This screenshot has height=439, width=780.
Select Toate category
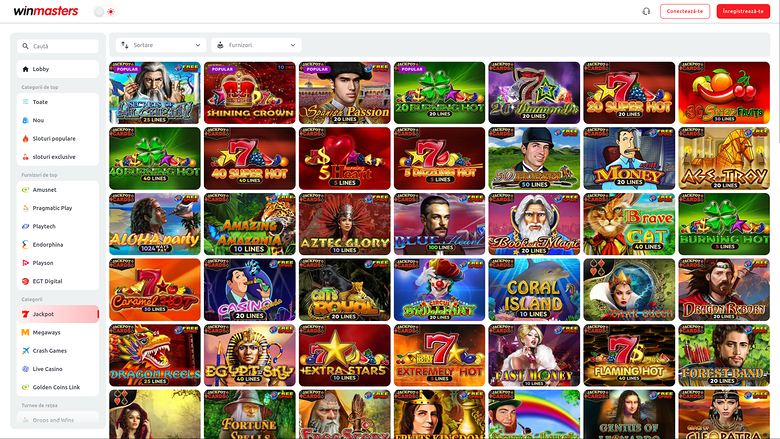tap(58, 102)
